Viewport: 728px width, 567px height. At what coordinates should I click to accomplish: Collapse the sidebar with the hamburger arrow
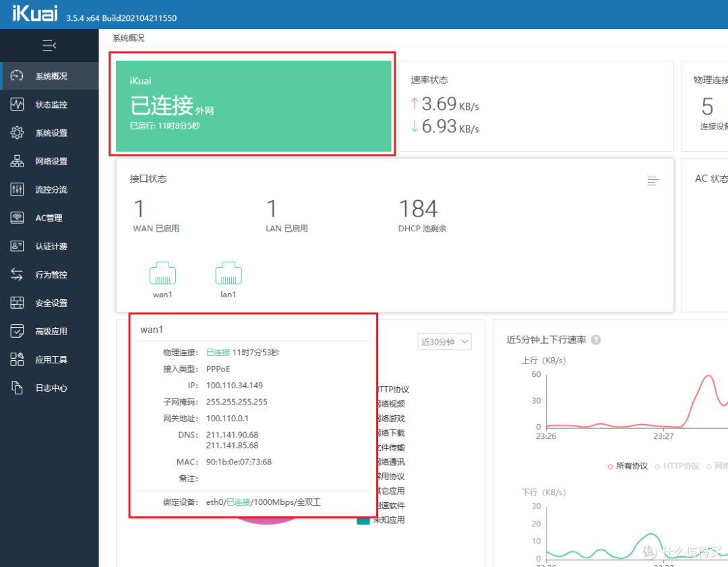coord(49,46)
